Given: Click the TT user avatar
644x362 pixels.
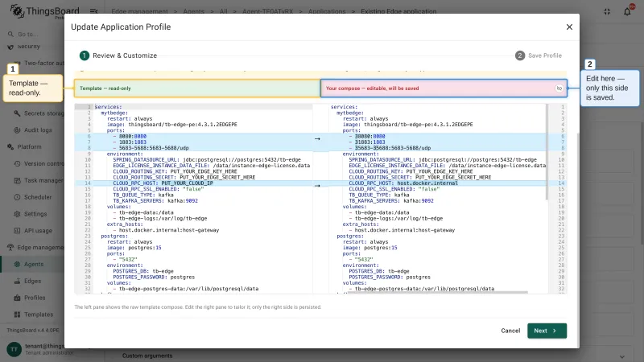Looking at the screenshot, I should [14, 349].
